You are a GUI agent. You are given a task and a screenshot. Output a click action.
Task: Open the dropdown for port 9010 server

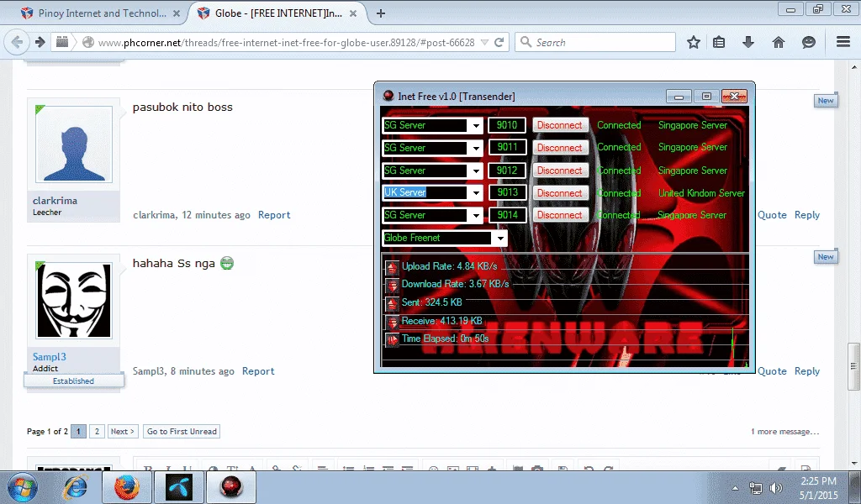[x=476, y=126]
